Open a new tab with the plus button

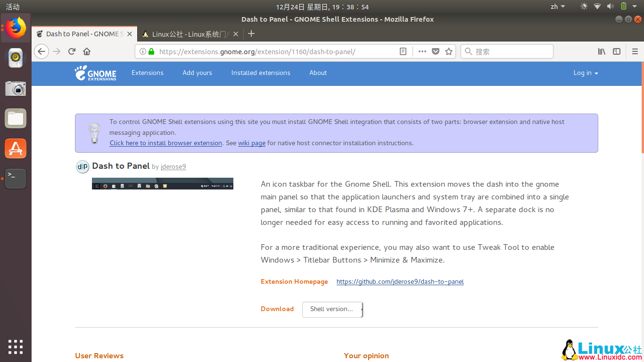251,33
